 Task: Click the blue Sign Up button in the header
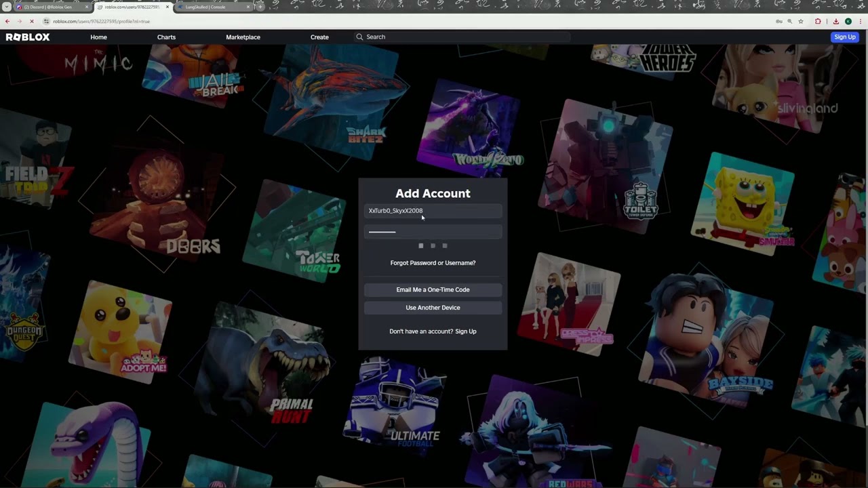tap(845, 37)
